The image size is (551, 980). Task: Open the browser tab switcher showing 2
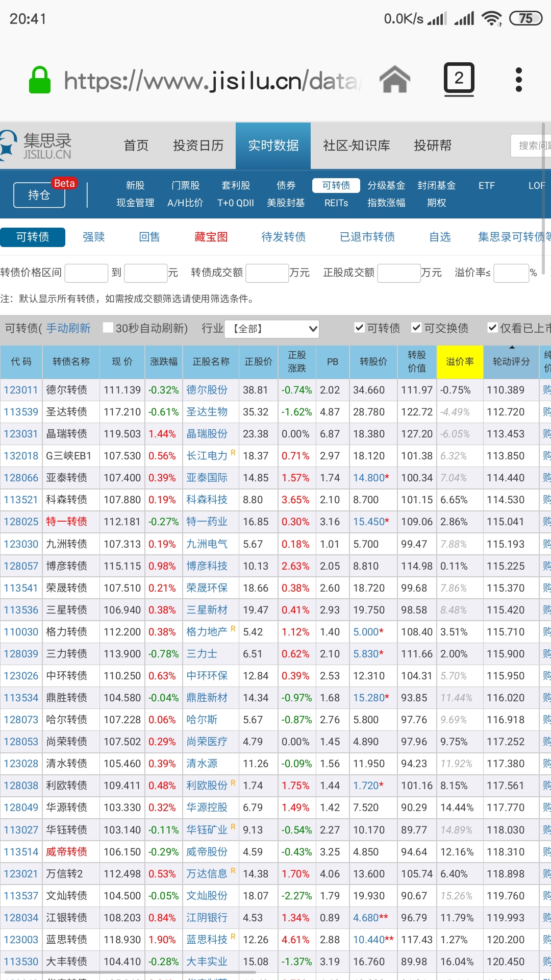[x=459, y=79]
